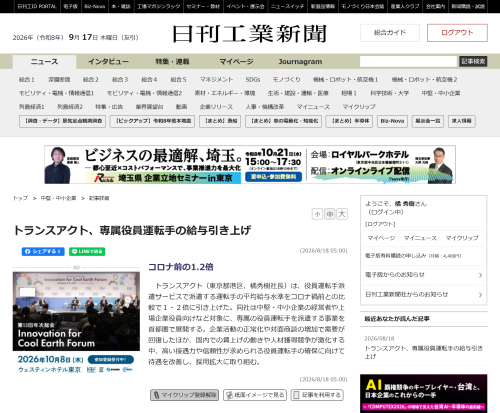500x413 pixels.
Task: Click the トップ breadcrumb link
Action: 20,198
